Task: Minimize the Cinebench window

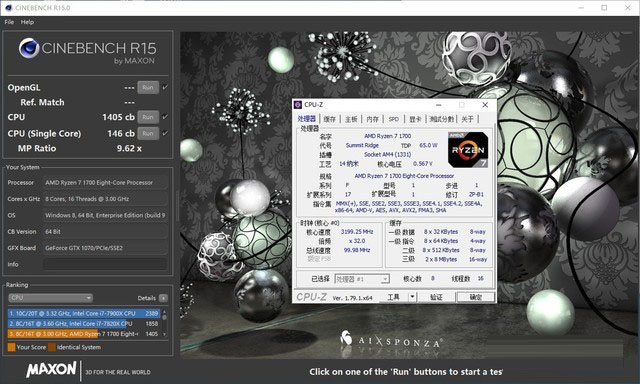Action: coord(582,8)
